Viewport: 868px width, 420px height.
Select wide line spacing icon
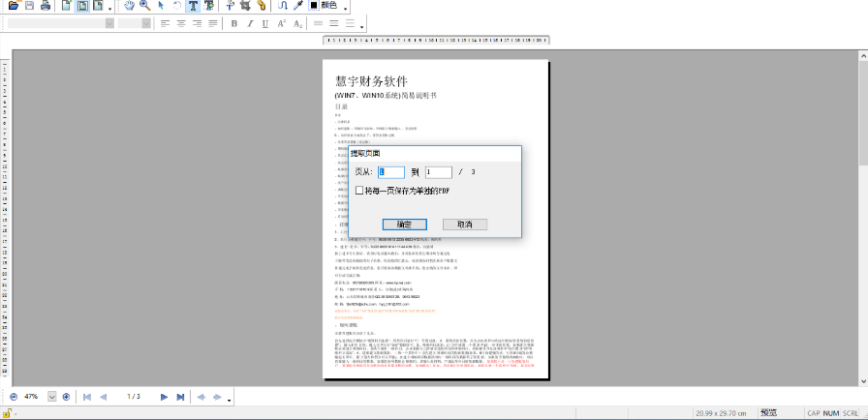tap(350, 23)
